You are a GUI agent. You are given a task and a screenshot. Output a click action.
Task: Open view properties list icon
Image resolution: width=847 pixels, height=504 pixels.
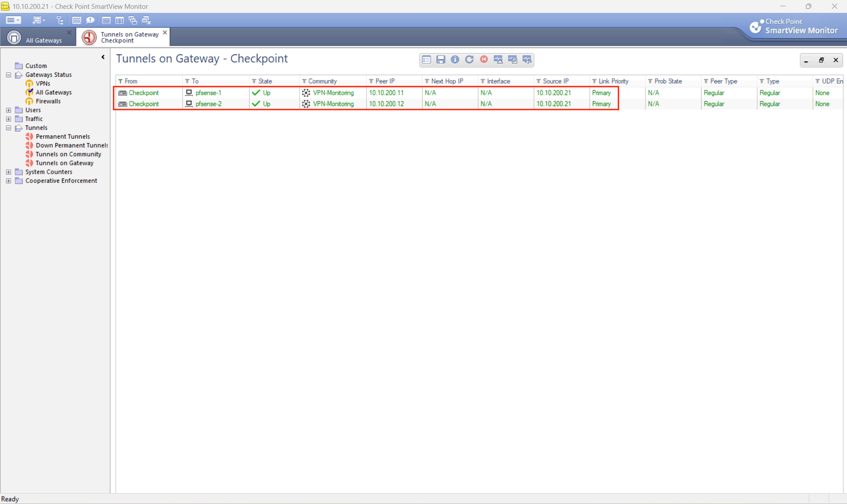point(427,60)
